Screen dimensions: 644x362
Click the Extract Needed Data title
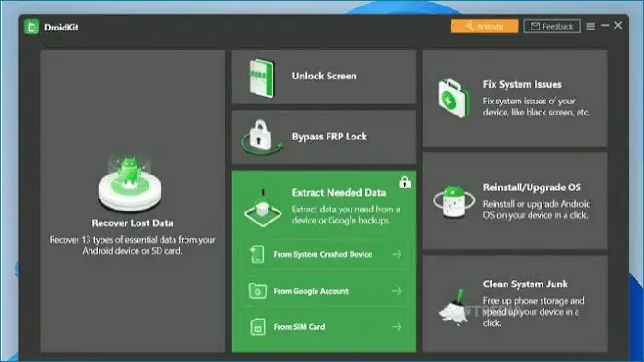coord(339,193)
